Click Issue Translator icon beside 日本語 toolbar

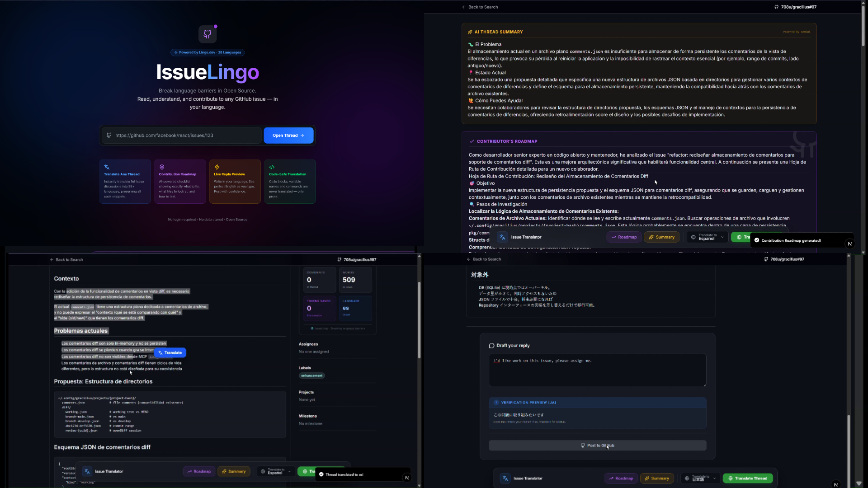[505, 478]
